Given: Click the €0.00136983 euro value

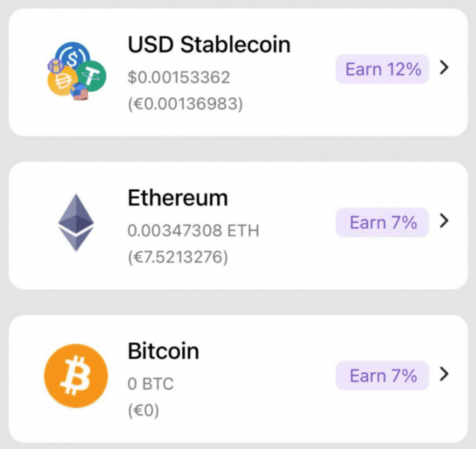Looking at the screenshot, I should point(186,104).
